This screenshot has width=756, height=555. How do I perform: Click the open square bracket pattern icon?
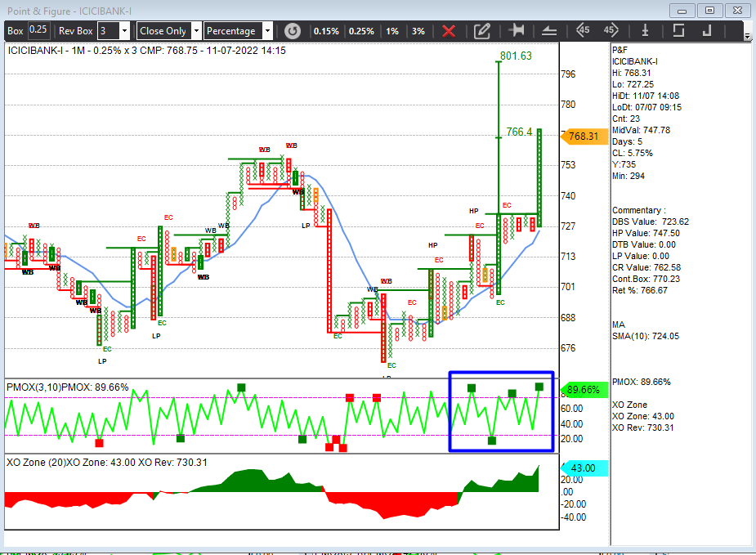[678, 30]
